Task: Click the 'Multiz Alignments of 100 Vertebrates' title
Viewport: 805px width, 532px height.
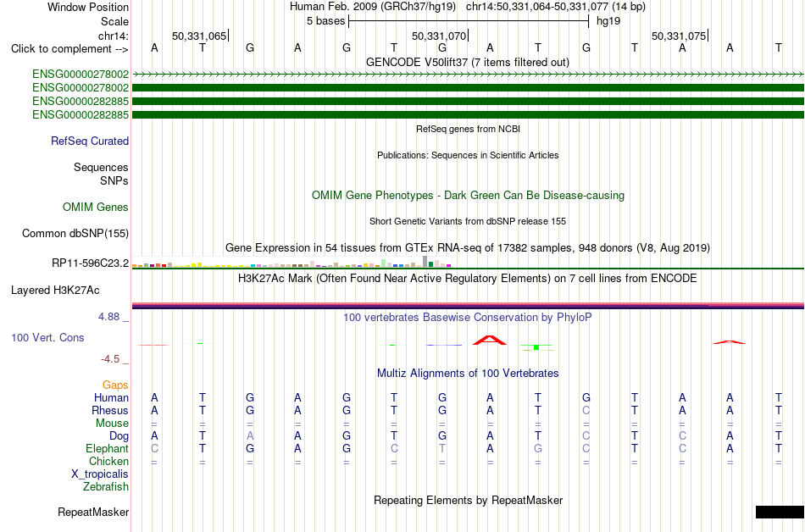Action: [x=468, y=374]
